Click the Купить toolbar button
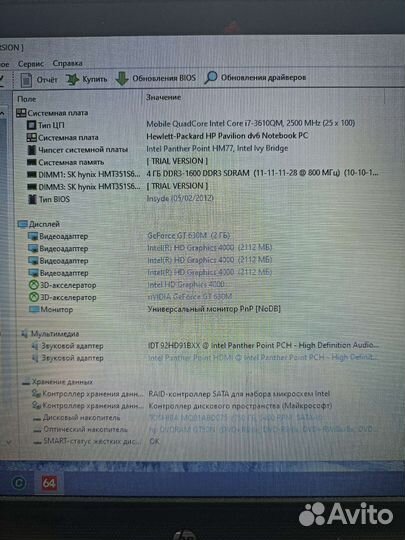Viewport: 405px width, 540px height. click(86, 79)
